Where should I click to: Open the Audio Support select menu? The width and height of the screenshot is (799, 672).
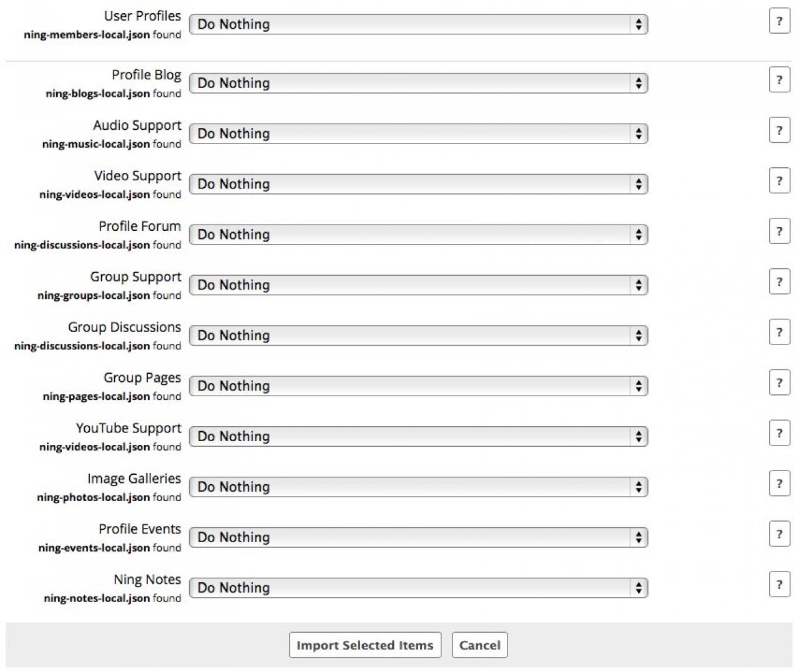coord(418,134)
